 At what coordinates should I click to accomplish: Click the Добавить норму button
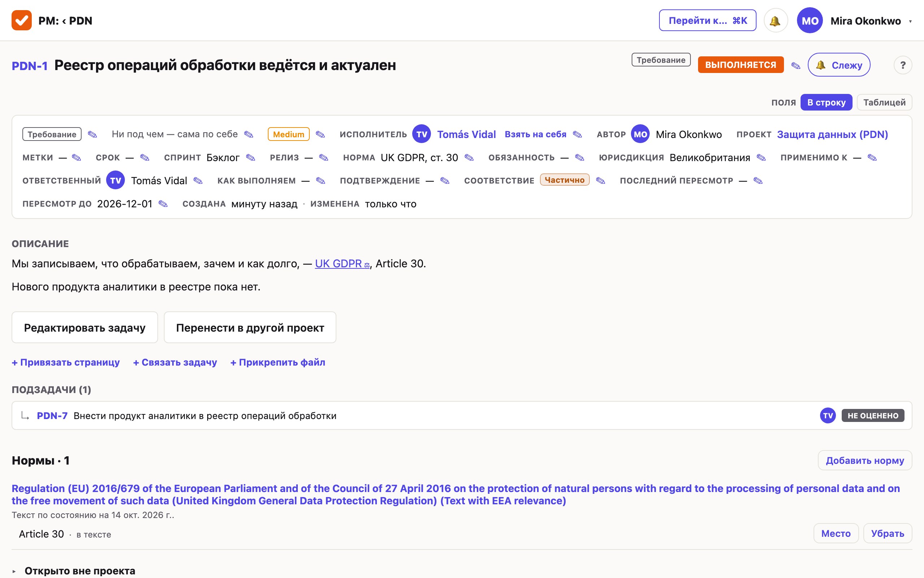865,460
